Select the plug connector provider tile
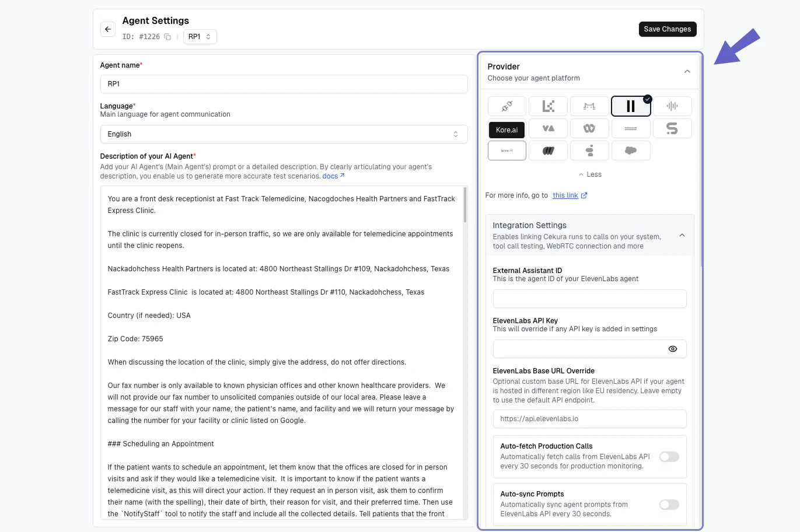This screenshot has width=800, height=532. [507, 106]
